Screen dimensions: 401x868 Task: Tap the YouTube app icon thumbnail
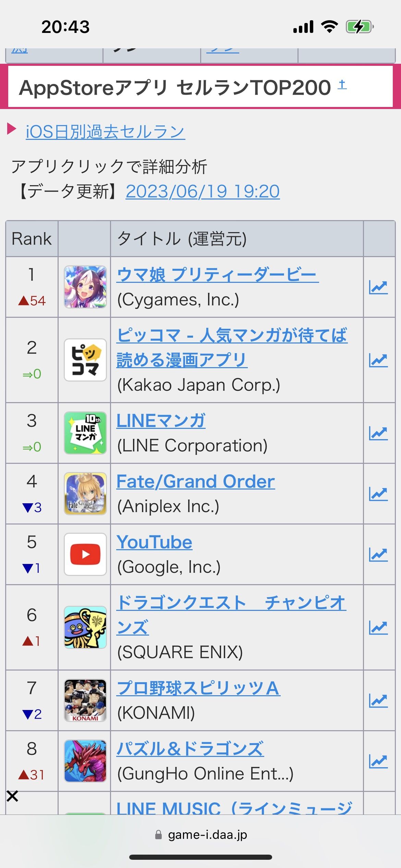click(x=85, y=554)
